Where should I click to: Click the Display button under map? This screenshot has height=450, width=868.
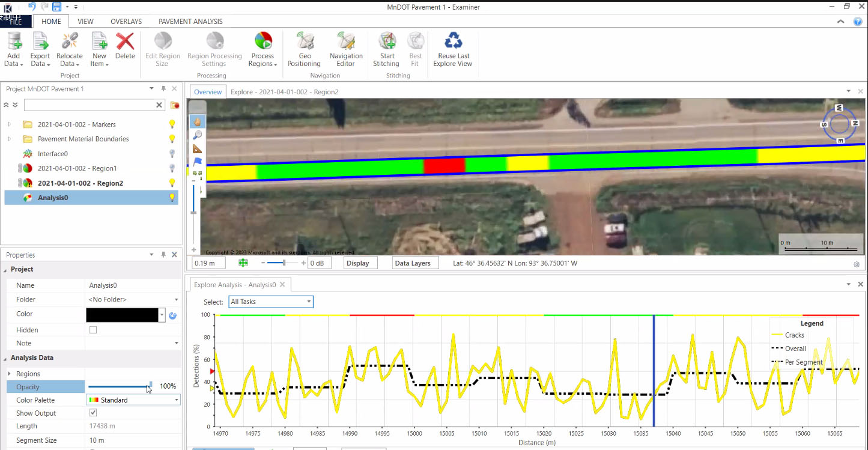pyautogui.click(x=360, y=263)
